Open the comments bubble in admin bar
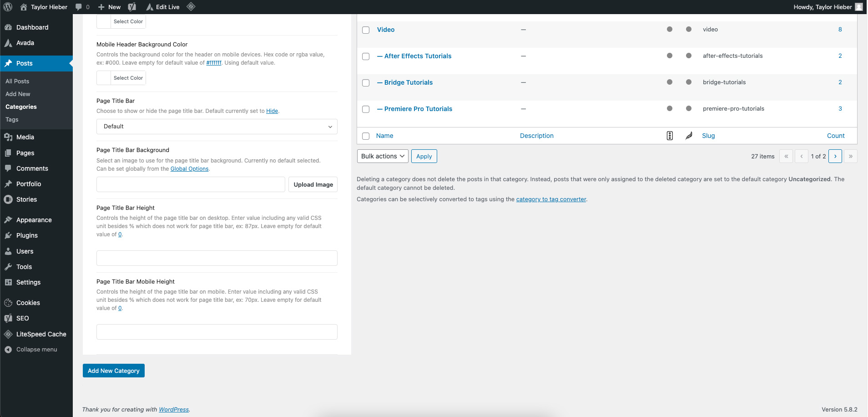This screenshot has width=868, height=417. click(79, 7)
